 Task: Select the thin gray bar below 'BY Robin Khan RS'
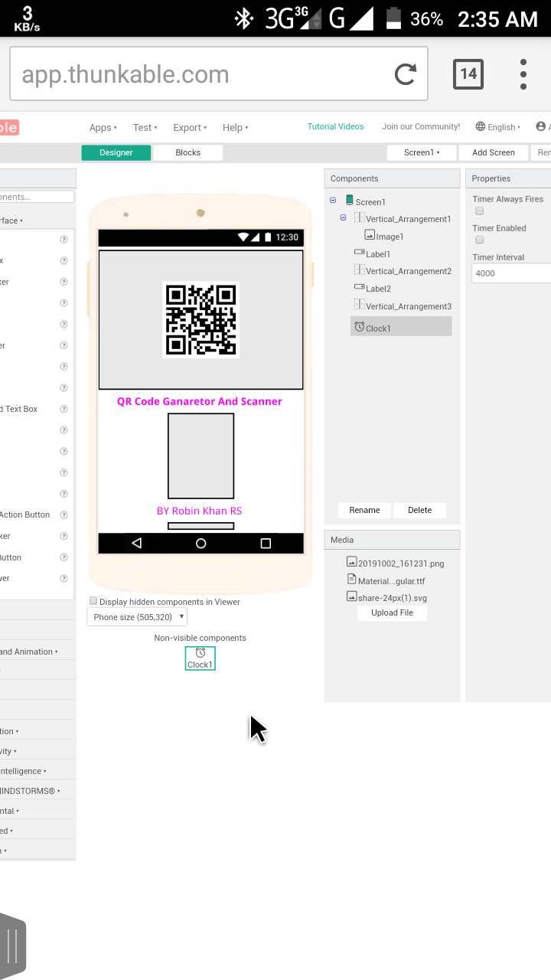pyautogui.click(x=201, y=526)
